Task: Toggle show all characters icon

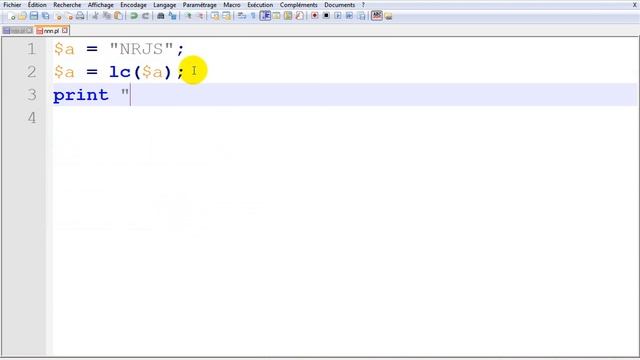Action: pyautogui.click(x=253, y=16)
